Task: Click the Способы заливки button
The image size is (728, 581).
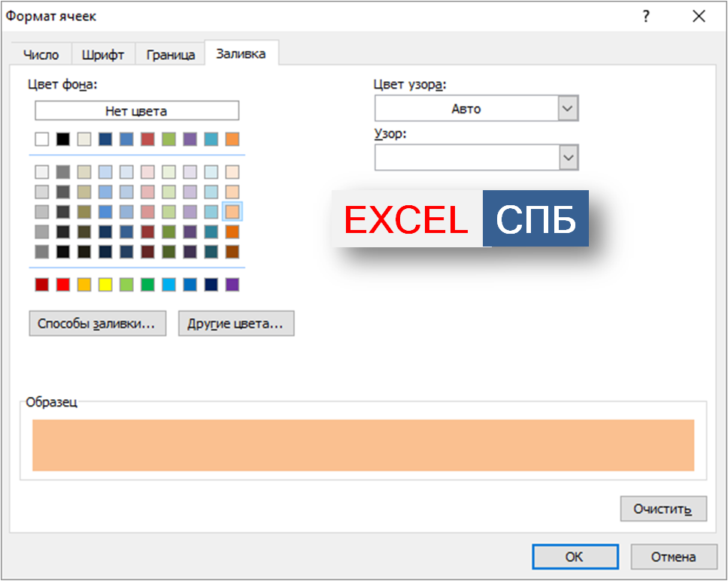Action: click(97, 324)
